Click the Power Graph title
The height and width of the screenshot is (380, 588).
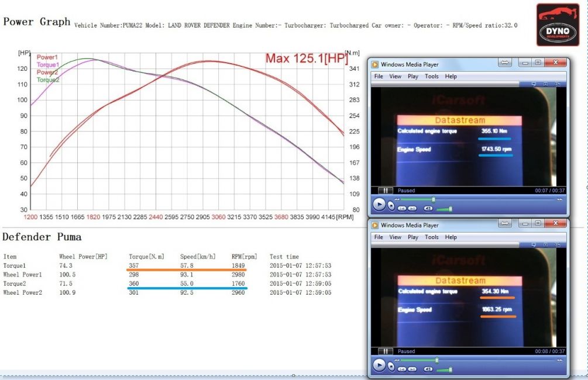(37, 22)
